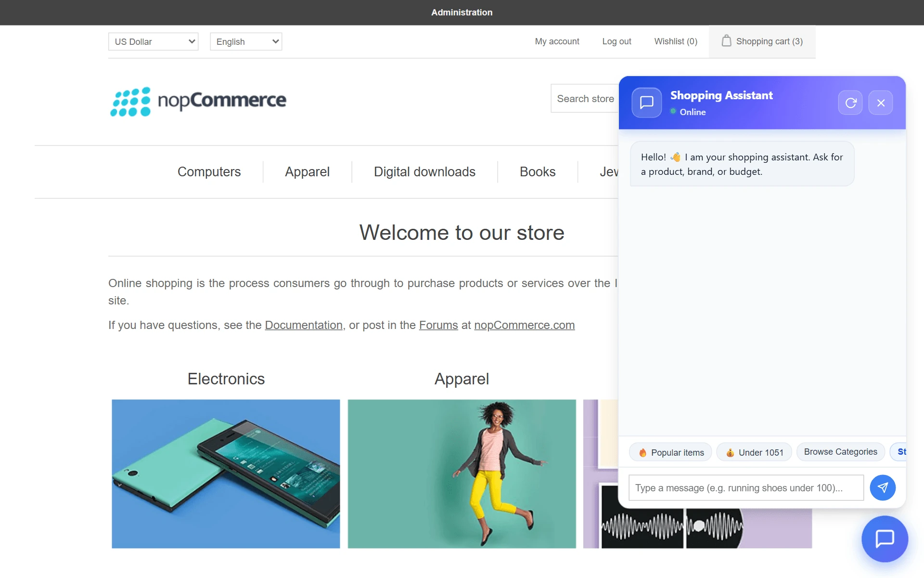Open the Electronics phone image
This screenshot has height=578, width=924.
[x=226, y=473]
